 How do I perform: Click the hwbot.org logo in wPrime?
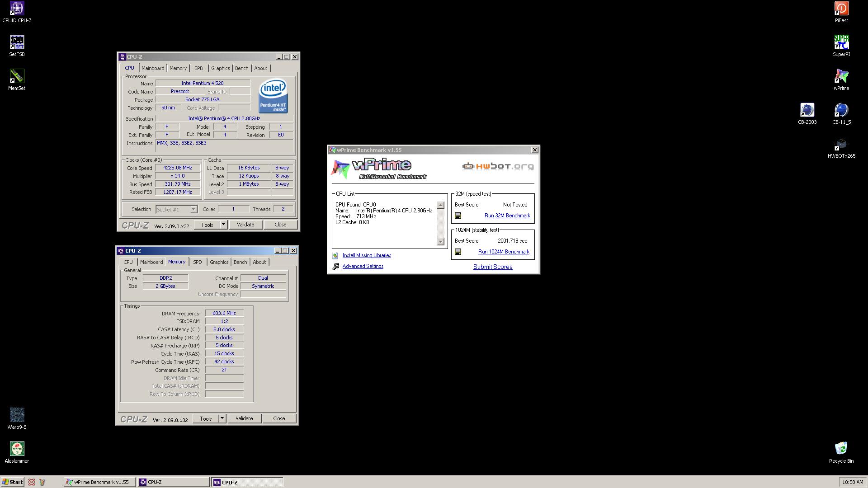498,166
